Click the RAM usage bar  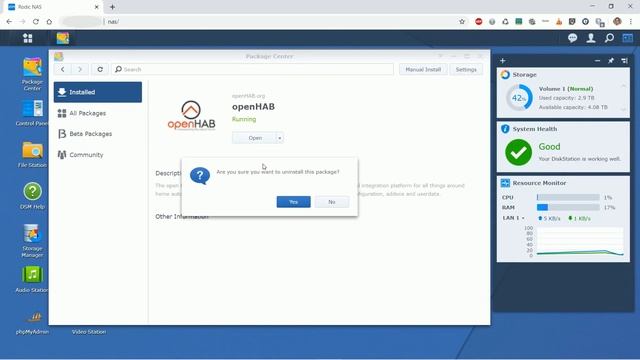pos(568,207)
